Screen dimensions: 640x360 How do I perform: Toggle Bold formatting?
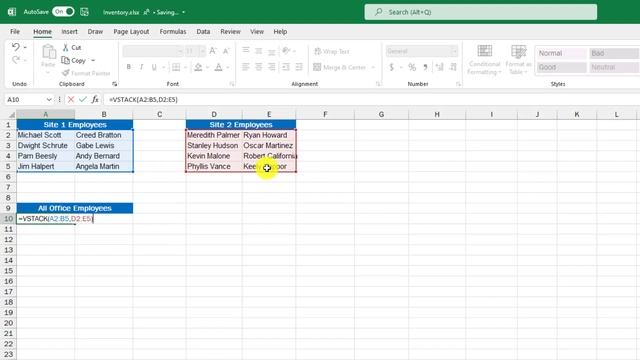coord(129,67)
